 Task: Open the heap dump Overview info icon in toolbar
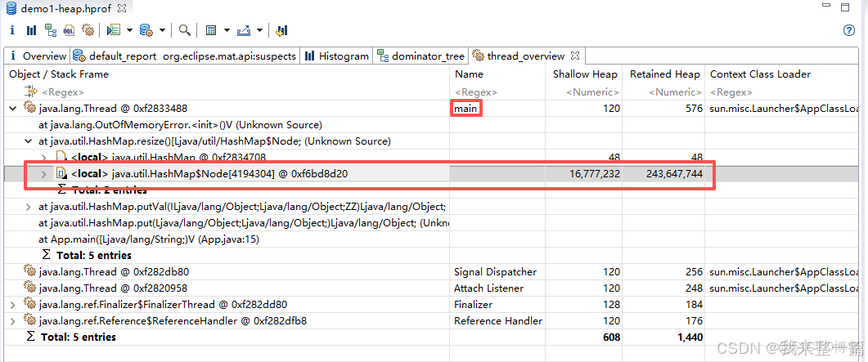click(x=12, y=30)
